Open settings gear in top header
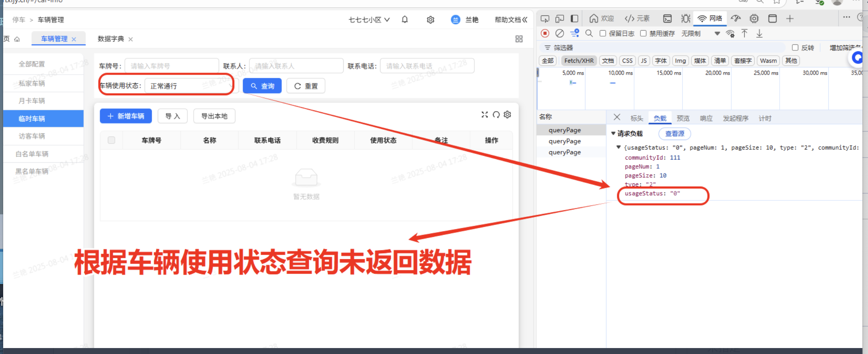 click(430, 19)
